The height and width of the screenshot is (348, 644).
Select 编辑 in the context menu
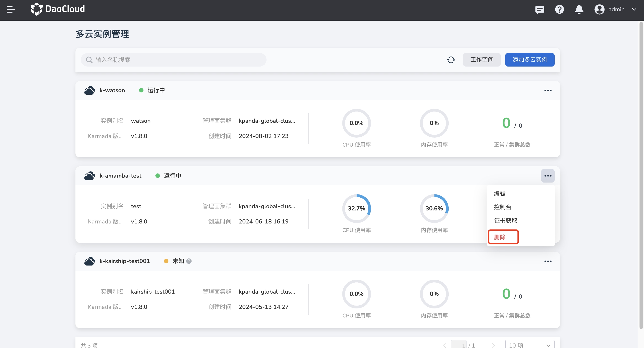[499, 194]
